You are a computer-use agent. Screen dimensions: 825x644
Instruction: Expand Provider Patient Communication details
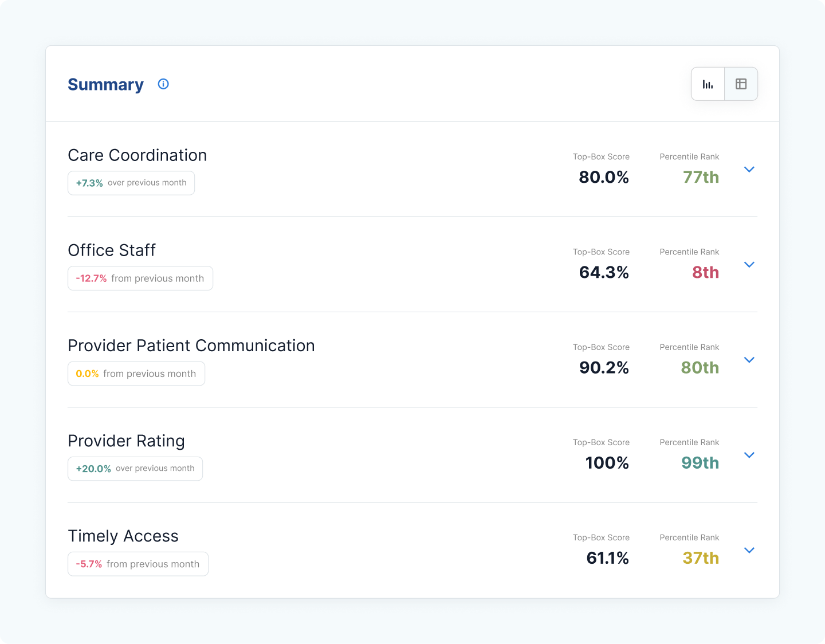749,360
